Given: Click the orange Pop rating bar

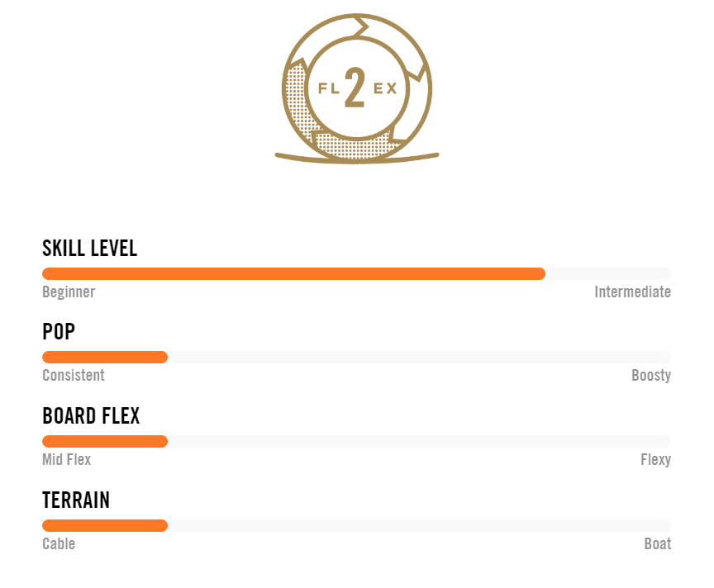Looking at the screenshot, I should coord(105,358).
